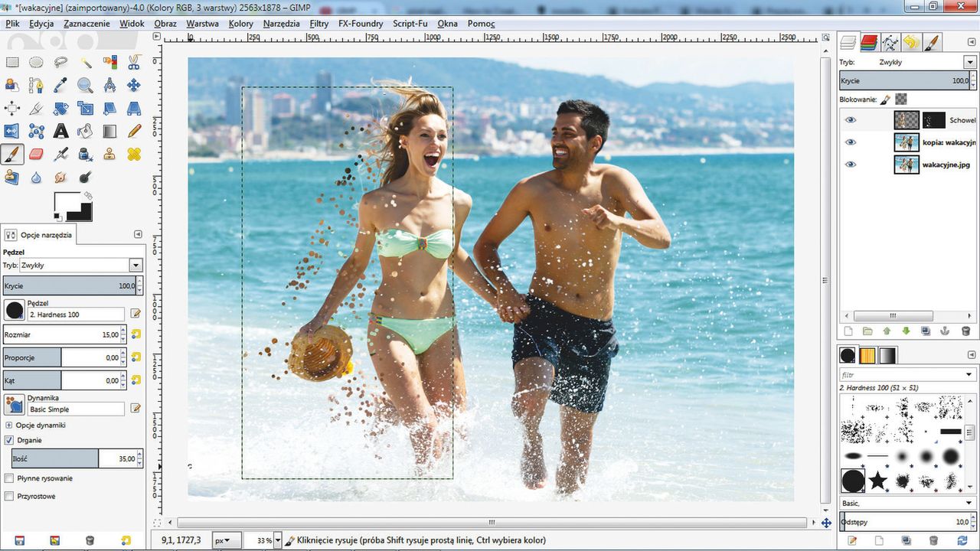Switch to the Channels tab
Image resolution: width=980 pixels, height=551 pixels.
869,42
